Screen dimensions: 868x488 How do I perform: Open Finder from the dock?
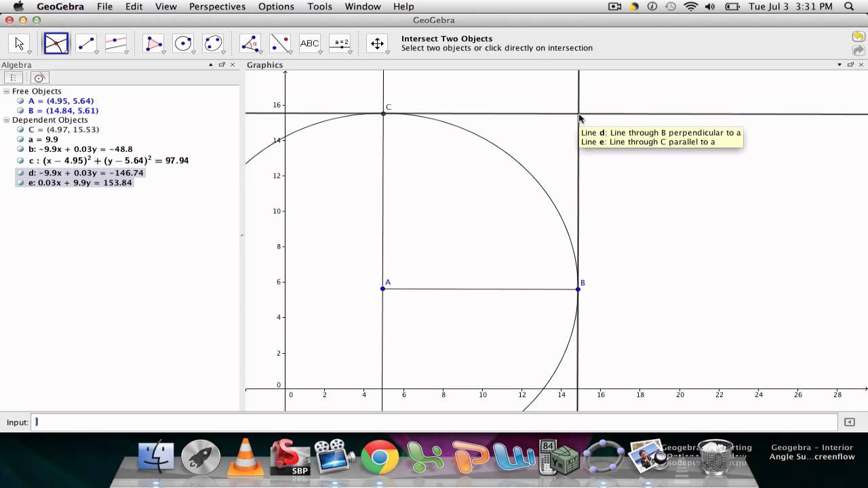coord(156,457)
